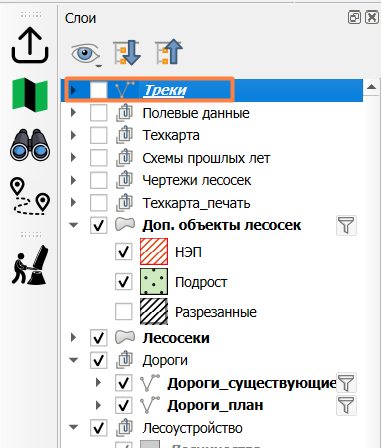Uncheck the Лесоустройство group
Viewport: 381px width, 448px height.
click(99, 428)
